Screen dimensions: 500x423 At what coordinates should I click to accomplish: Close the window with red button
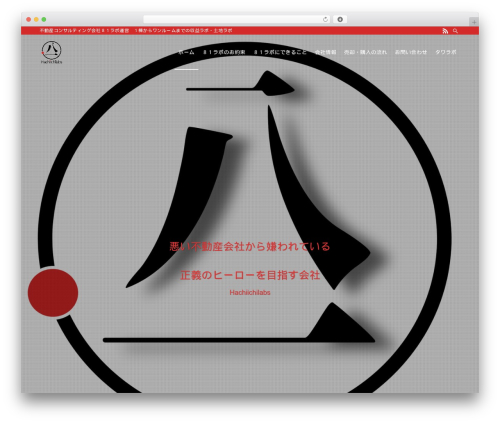(29, 20)
